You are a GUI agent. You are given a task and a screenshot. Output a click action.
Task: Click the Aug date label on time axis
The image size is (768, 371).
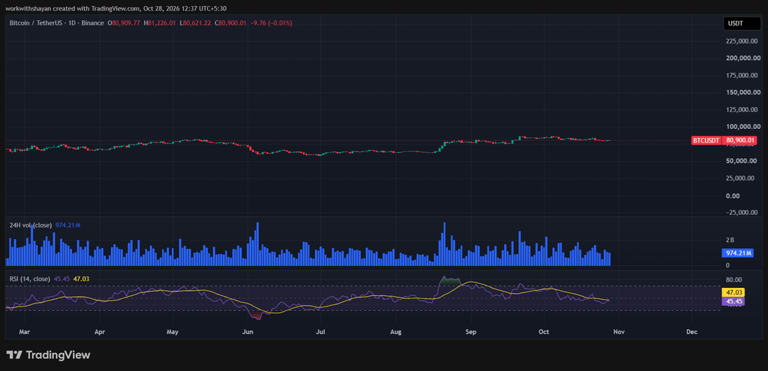coord(396,332)
